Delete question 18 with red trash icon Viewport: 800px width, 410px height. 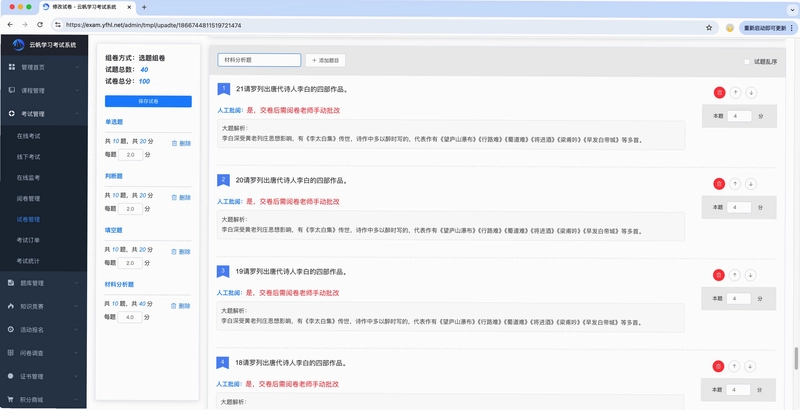[x=718, y=366]
